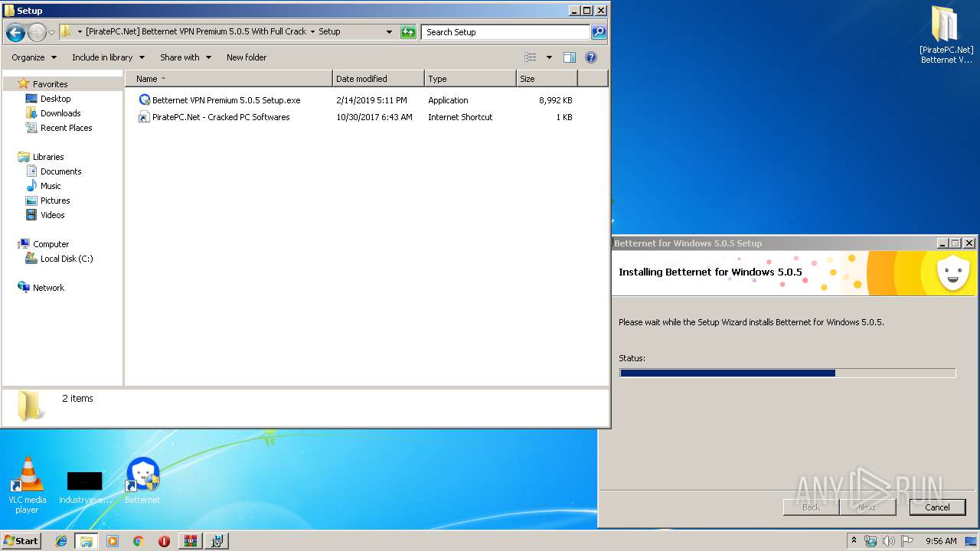Viewport: 980px width, 551px height.
Task: Show hidden icons in the system tray
Action: (x=854, y=540)
